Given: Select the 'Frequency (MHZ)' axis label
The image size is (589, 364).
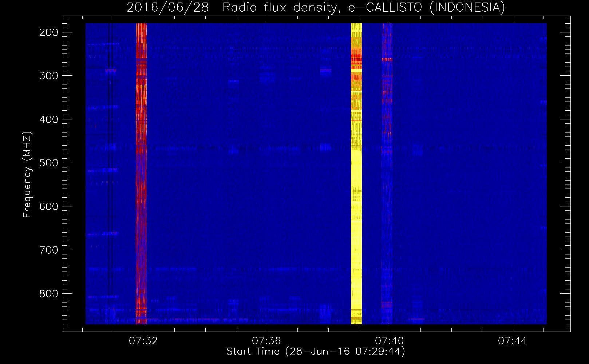Looking at the screenshot, I should point(27,175).
